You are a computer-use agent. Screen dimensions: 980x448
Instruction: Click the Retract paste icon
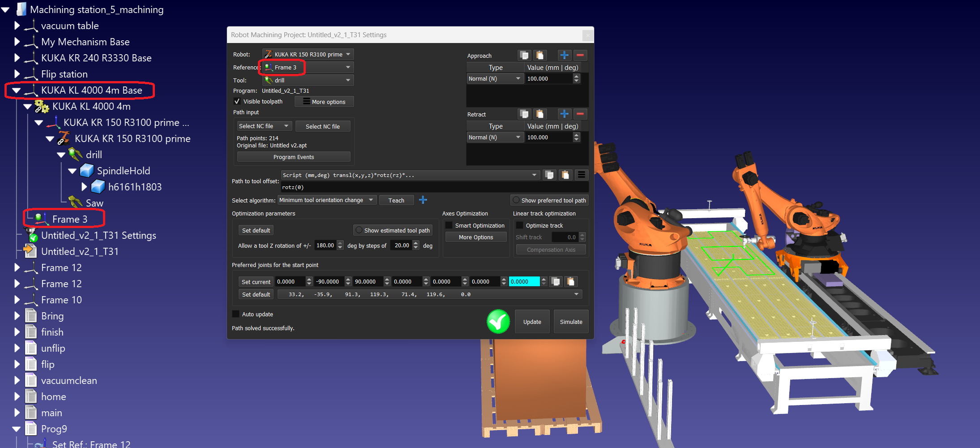[540, 114]
